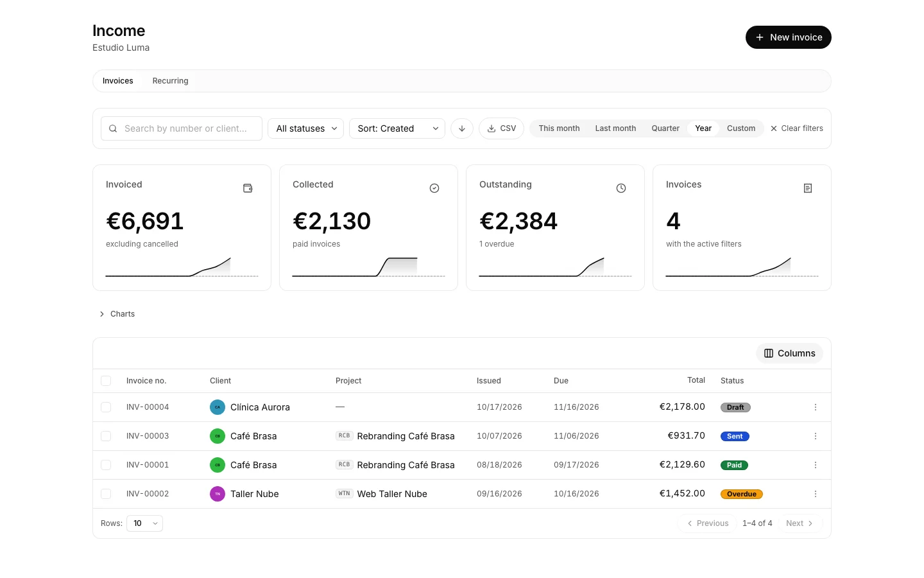Filter by Quarter period
Image resolution: width=924 pixels, height=578 pixels.
pos(665,128)
